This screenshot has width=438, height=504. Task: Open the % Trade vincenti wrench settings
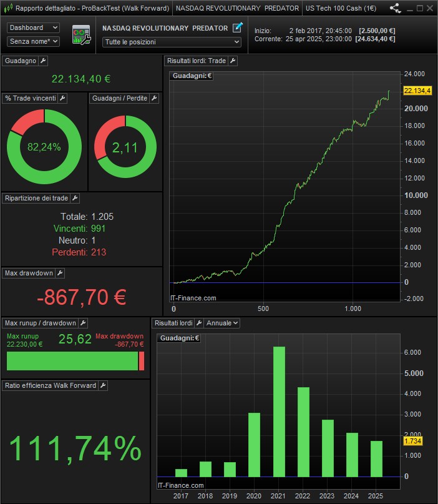(62, 98)
